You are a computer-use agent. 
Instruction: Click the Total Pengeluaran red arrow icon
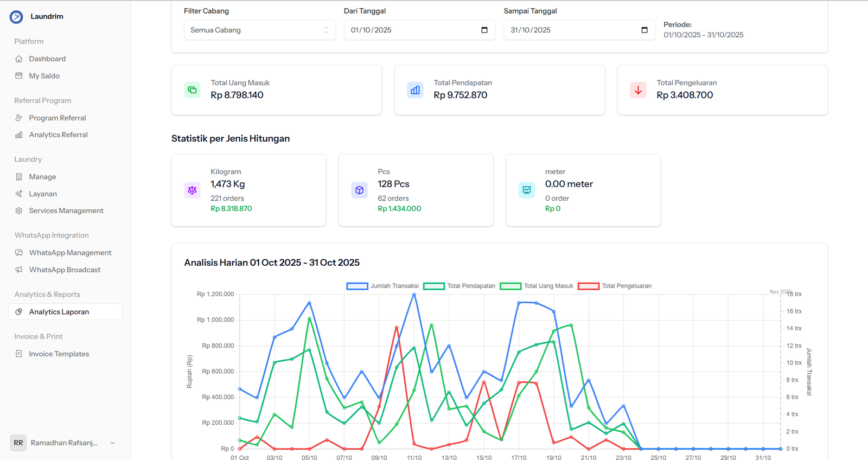click(638, 90)
